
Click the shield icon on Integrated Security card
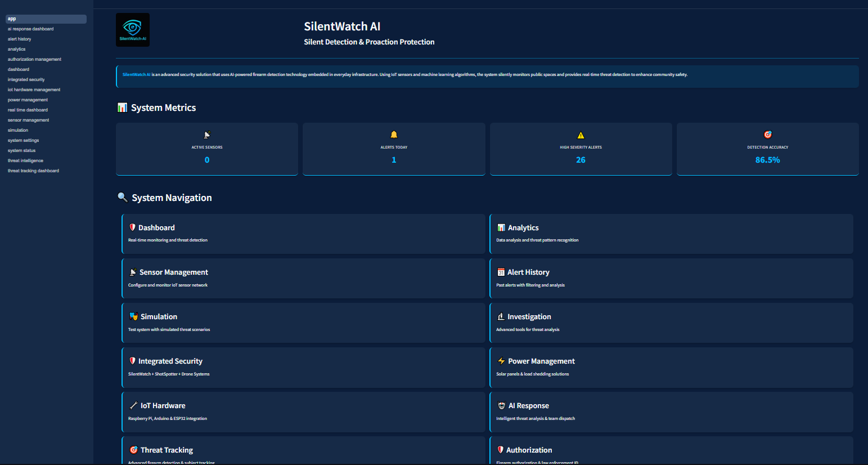132,361
